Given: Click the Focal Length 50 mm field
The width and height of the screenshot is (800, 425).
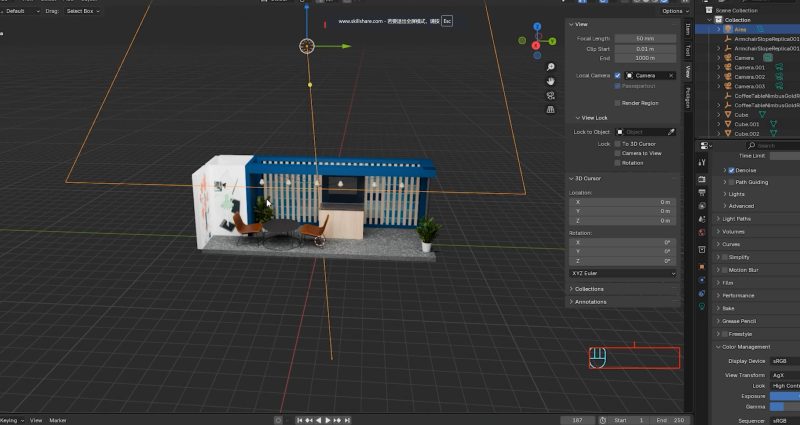Looking at the screenshot, I should coord(645,39).
